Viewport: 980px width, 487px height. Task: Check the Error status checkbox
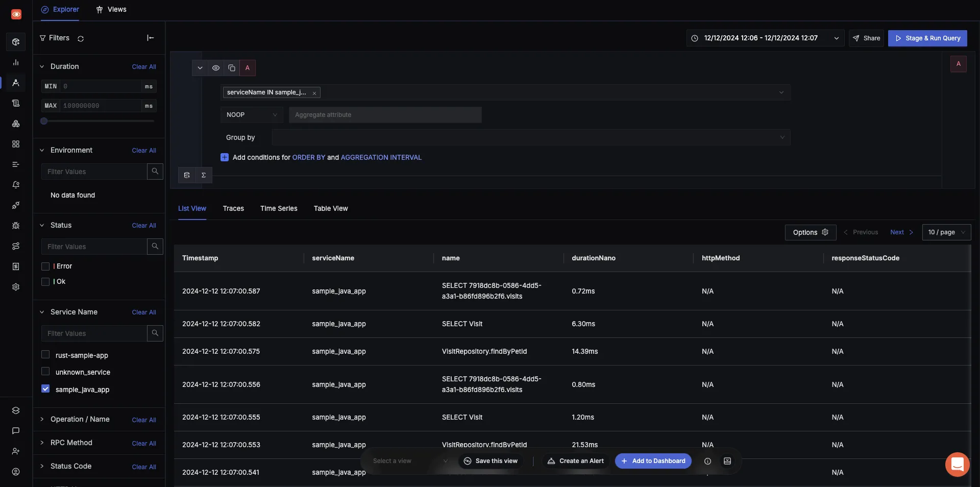[x=45, y=266]
